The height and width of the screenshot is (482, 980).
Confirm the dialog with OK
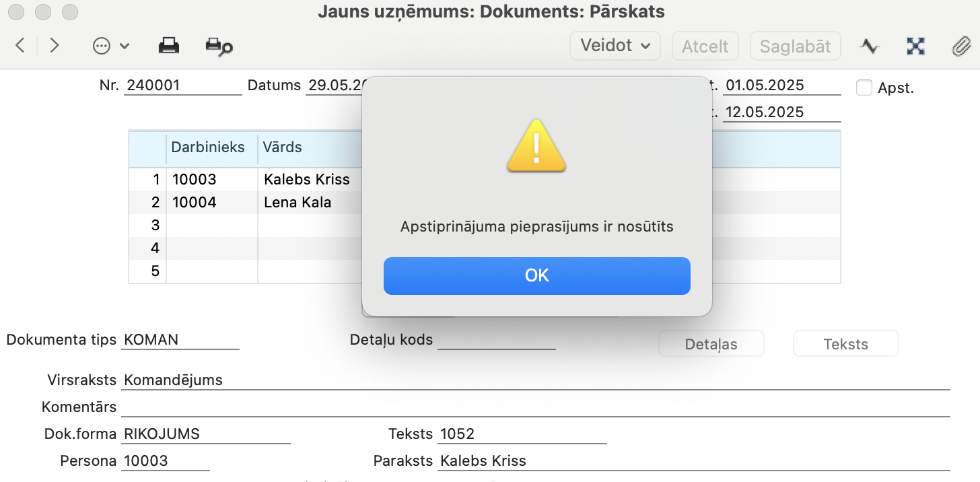tap(537, 275)
